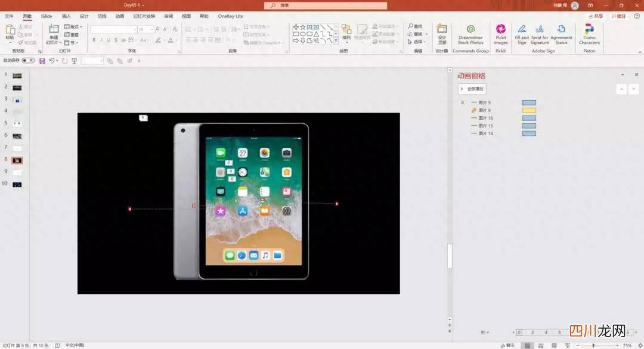Open the 文件 File menu

pos(9,17)
